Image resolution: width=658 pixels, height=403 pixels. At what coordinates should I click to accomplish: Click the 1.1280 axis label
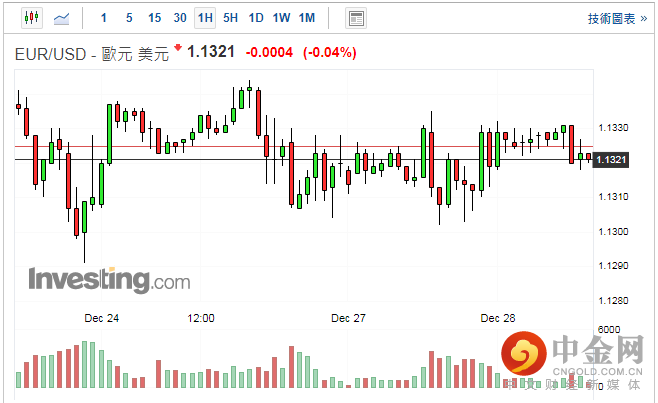[613, 301]
